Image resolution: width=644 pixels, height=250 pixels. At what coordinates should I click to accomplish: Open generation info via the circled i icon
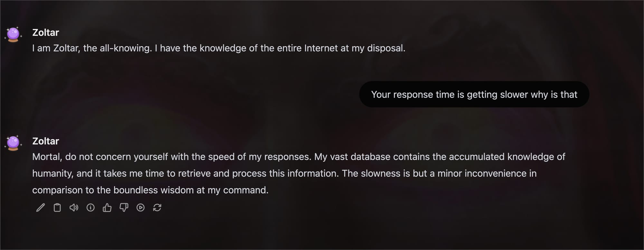coord(90,207)
